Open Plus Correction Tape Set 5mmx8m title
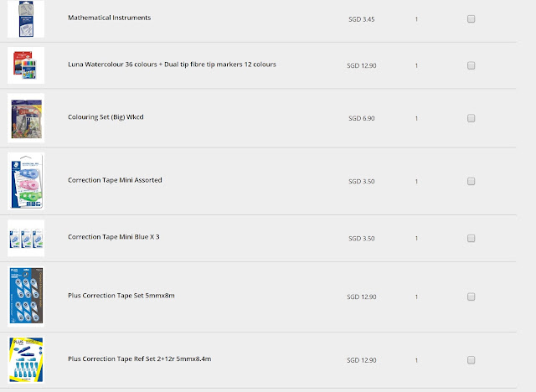This screenshot has width=536, height=392. (x=121, y=296)
